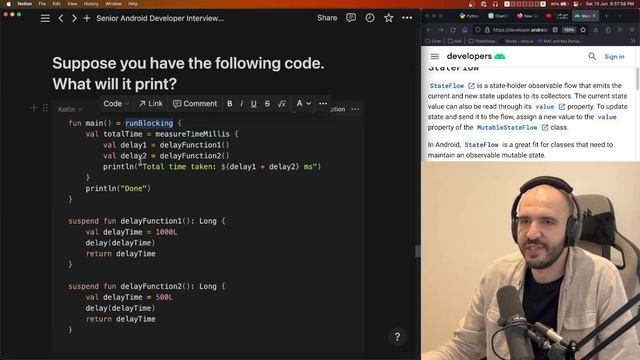Toggle bold formatting
This screenshot has height=360, width=640.
click(x=230, y=104)
